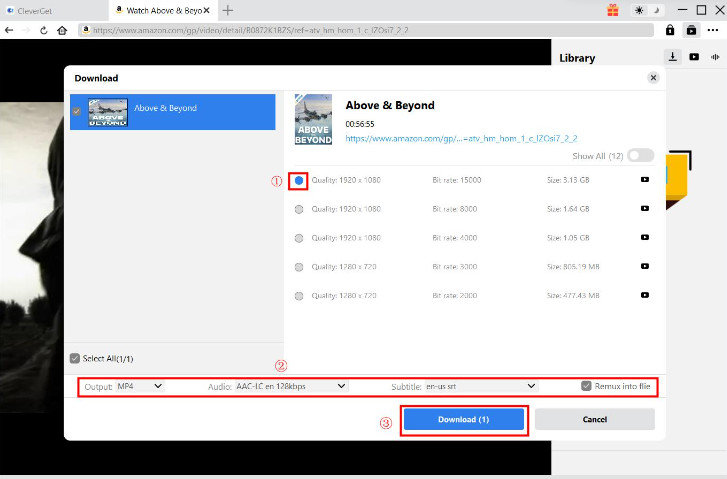
Task: Click the lock icon in toolbar
Action: click(x=670, y=30)
